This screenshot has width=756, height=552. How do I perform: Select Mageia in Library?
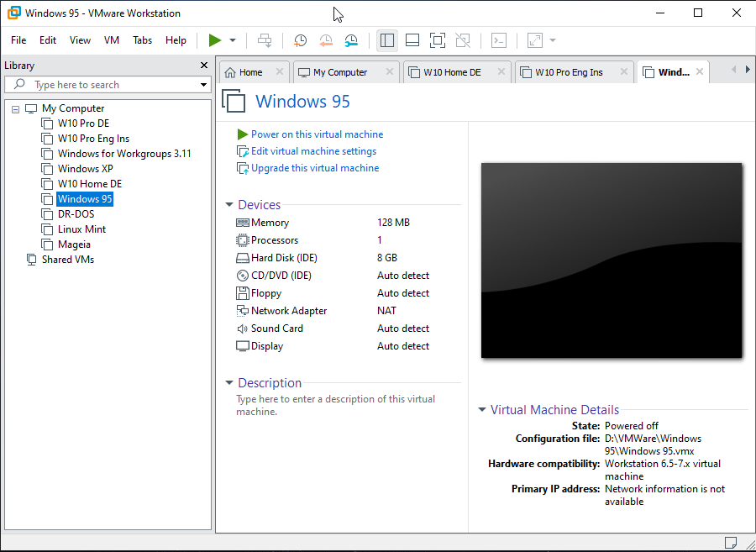coord(74,244)
